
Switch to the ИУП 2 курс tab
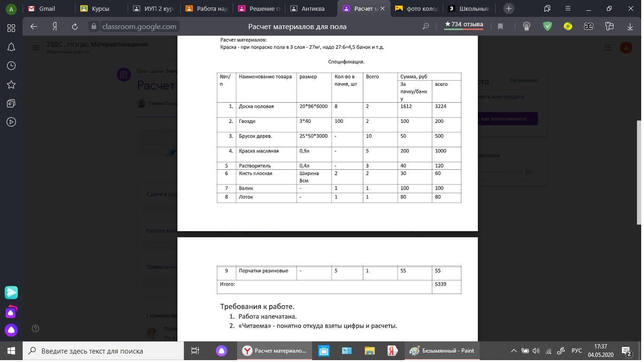[x=153, y=8]
